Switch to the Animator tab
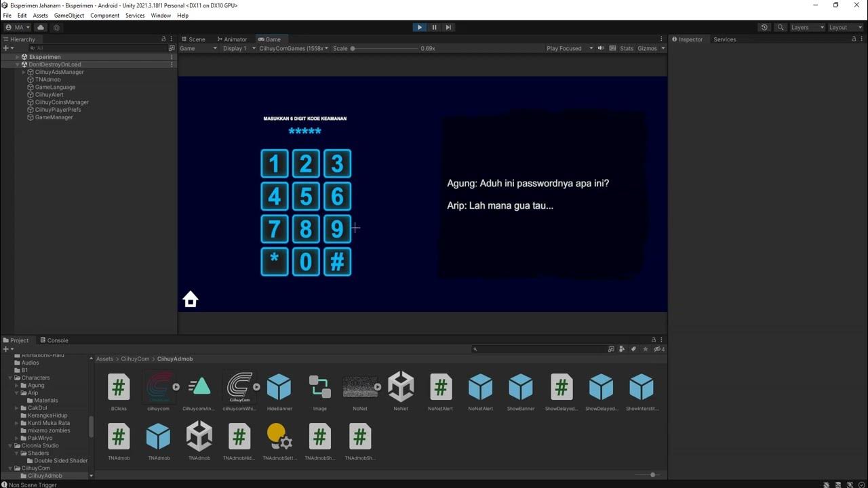 pyautogui.click(x=231, y=39)
